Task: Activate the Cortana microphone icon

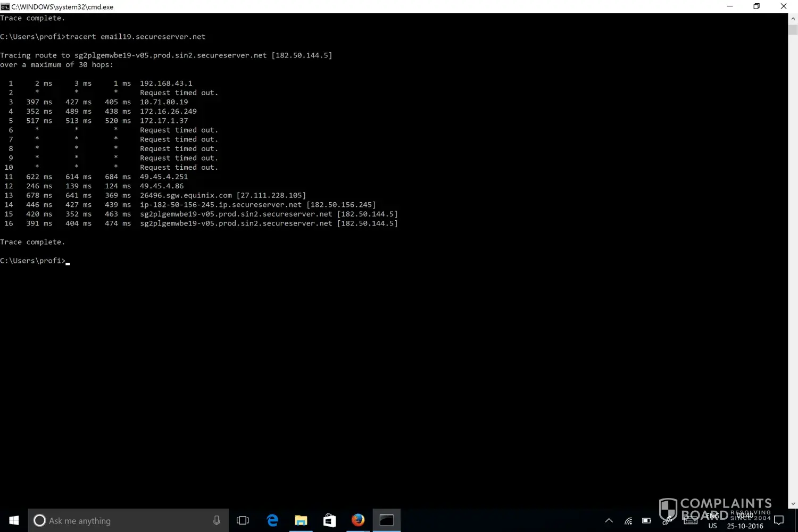Action: click(x=217, y=520)
